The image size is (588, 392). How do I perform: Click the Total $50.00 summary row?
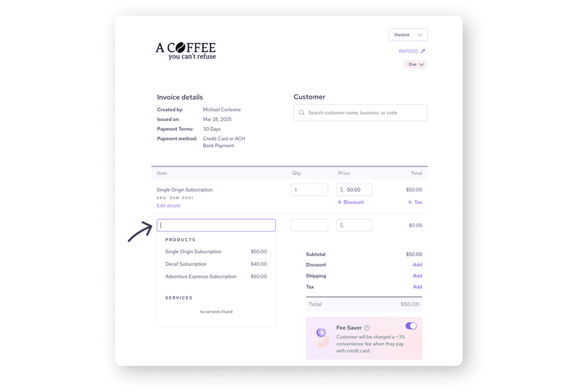(364, 305)
